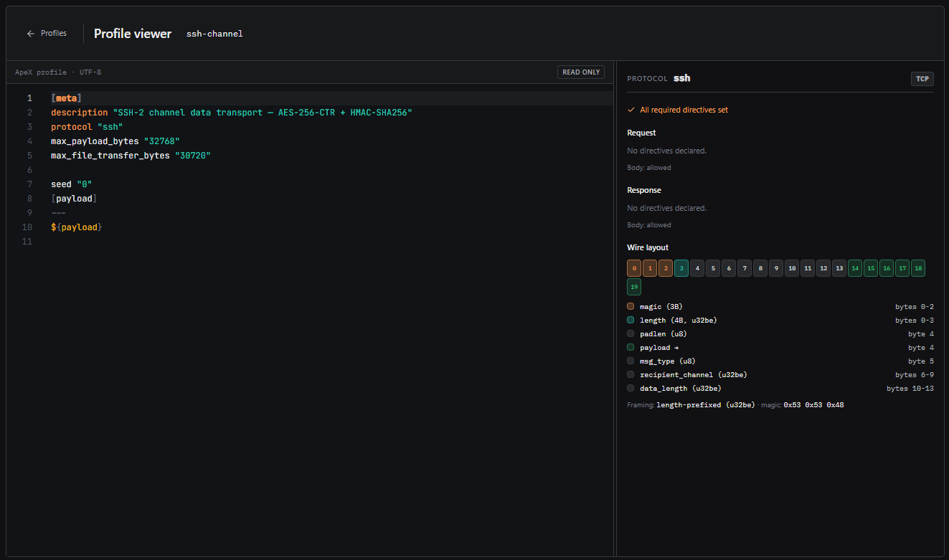Click the ssh-channel profile name
This screenshot has width=949, height=560.
pos(214,34)
